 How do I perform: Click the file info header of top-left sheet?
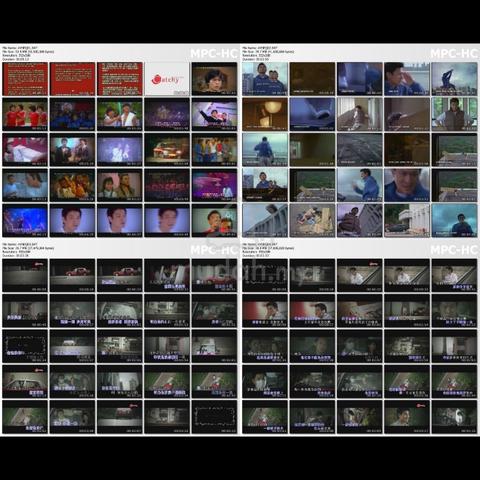coord(28,53)
